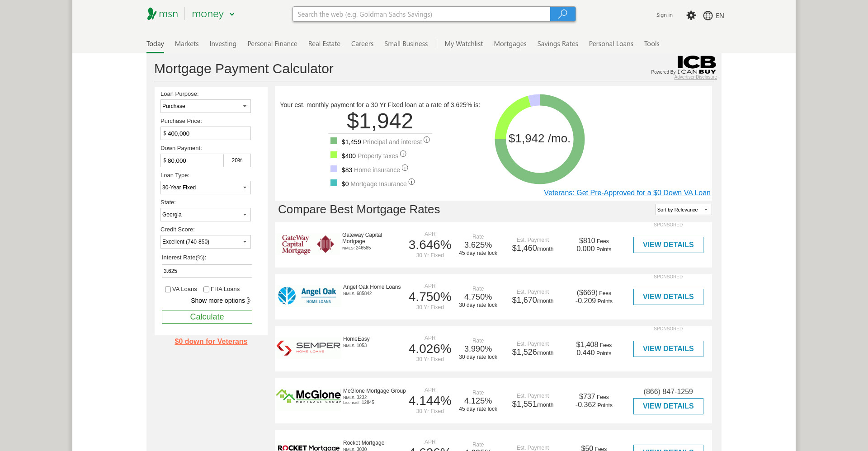Click the McGlone Mortgage Group logo
The image size is (868, 451).
308,396
